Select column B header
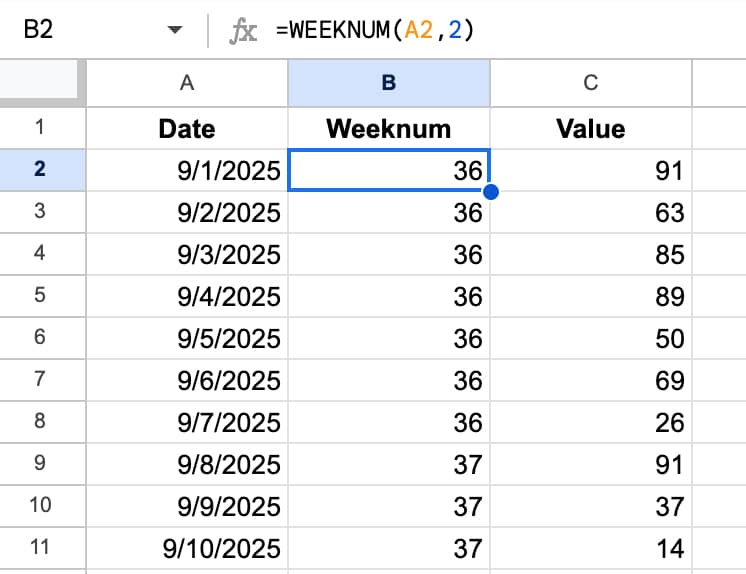Screen dimensions: 746x574 389,83
